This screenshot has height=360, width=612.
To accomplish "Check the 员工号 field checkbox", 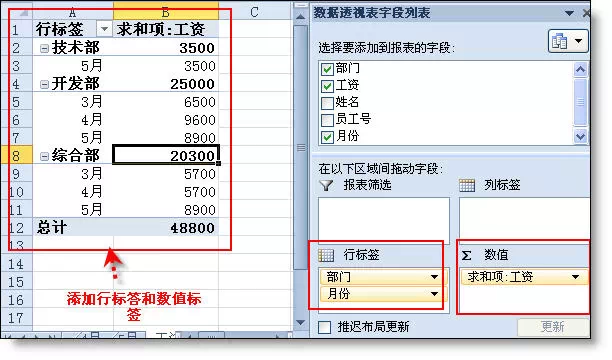I will 327,120.
